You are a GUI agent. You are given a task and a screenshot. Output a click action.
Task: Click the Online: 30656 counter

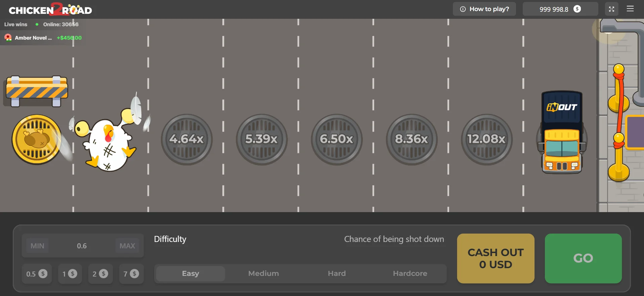[x=61, y=24]
